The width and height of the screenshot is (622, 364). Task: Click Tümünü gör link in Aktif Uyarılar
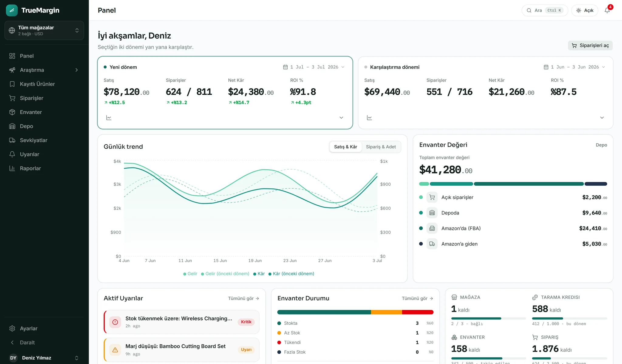click(244, 298)
